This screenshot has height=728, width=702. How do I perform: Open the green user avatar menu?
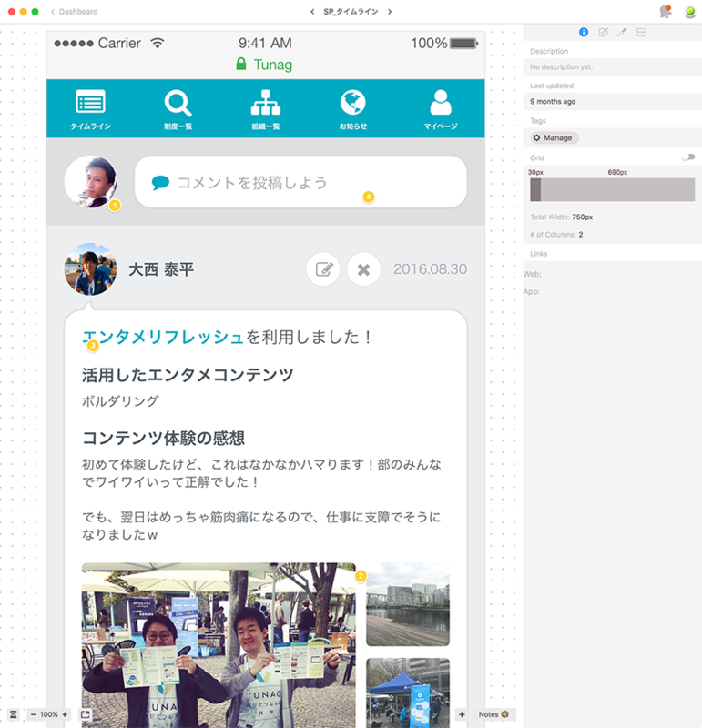(690, 12)
